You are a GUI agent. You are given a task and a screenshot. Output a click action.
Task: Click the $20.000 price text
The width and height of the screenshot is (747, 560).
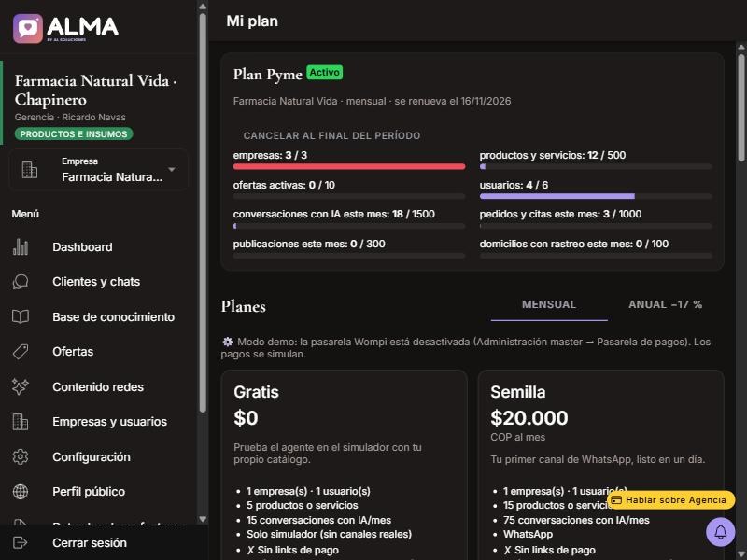click(x=529, y=418)
